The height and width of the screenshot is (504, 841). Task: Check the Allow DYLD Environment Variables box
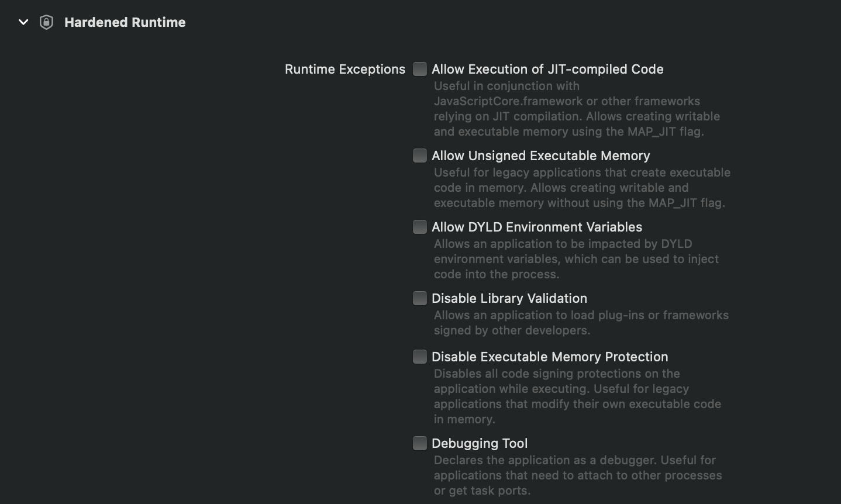tap(420, 227)
